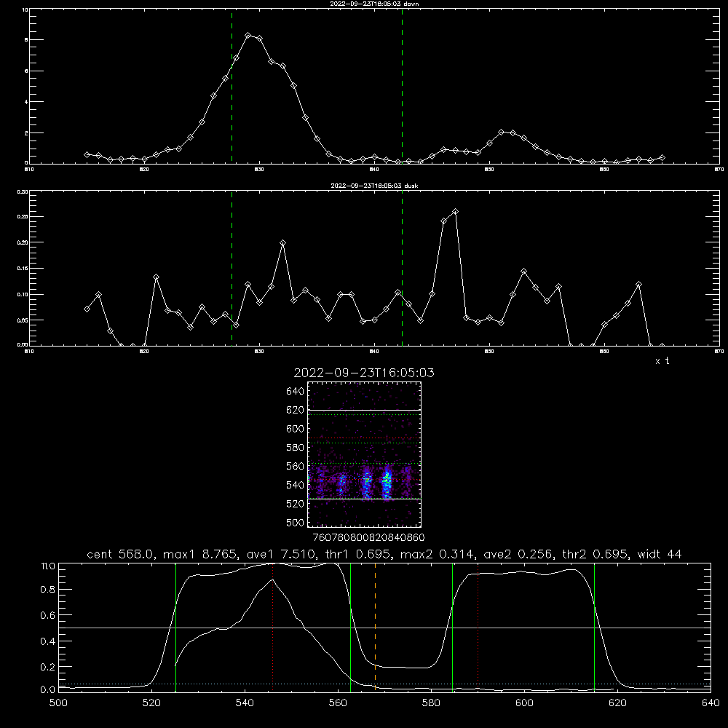The image size is (728, 728).
Task: Click 'thr2 0.695' in the header line
Action: pos(595,554)
